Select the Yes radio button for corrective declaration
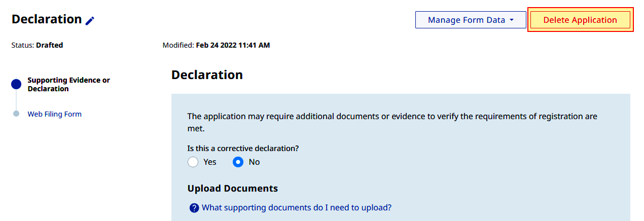This screenshot has height=221, width=644. [x=193, y=162]
